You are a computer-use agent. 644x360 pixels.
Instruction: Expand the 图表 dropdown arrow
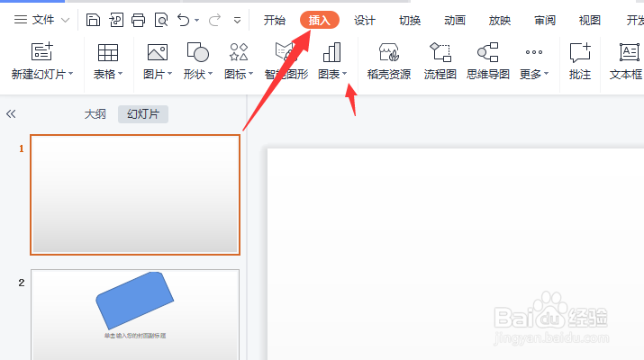pos(345,74)
